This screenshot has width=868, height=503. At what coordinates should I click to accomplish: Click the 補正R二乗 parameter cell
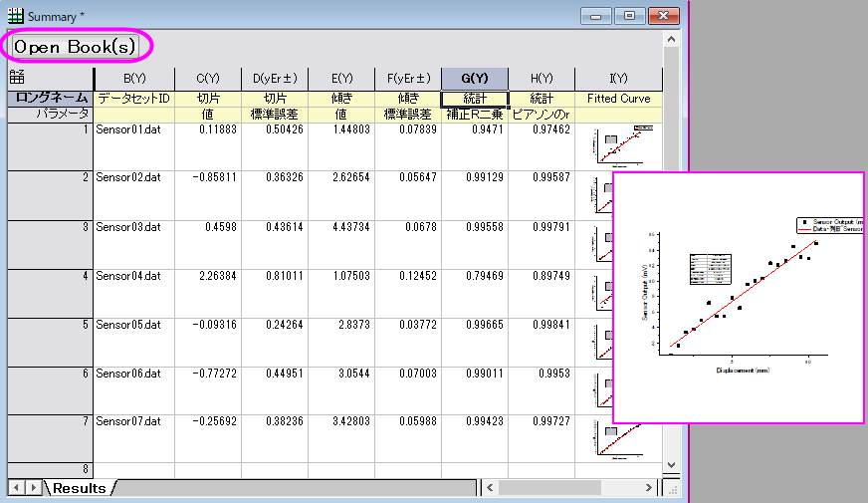[x=475, y=115]
